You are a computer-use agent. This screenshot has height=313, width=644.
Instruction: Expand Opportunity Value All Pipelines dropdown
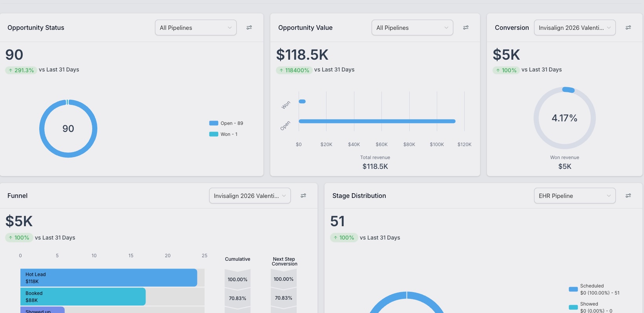(x=412, y=27)
